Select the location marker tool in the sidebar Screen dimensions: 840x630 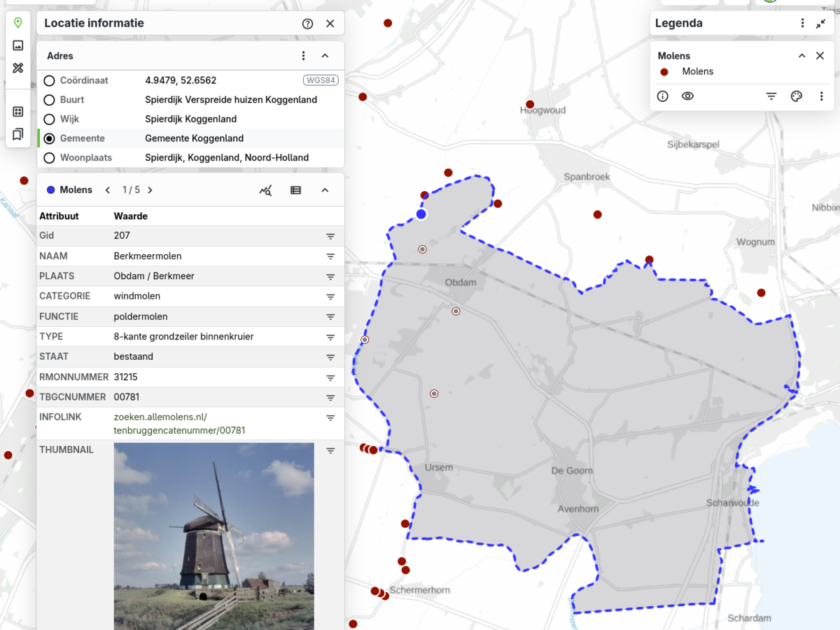tap(18, 23)
